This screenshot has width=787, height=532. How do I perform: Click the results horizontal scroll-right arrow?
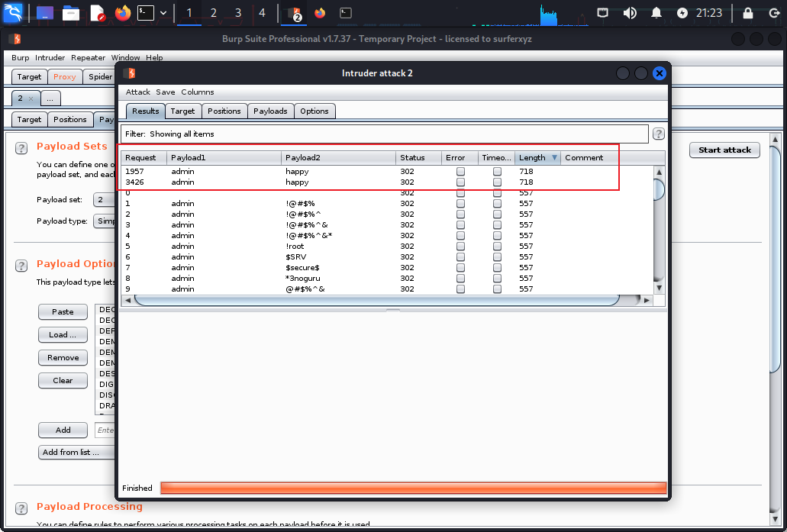pyautogui.click(x=647, y=300)
